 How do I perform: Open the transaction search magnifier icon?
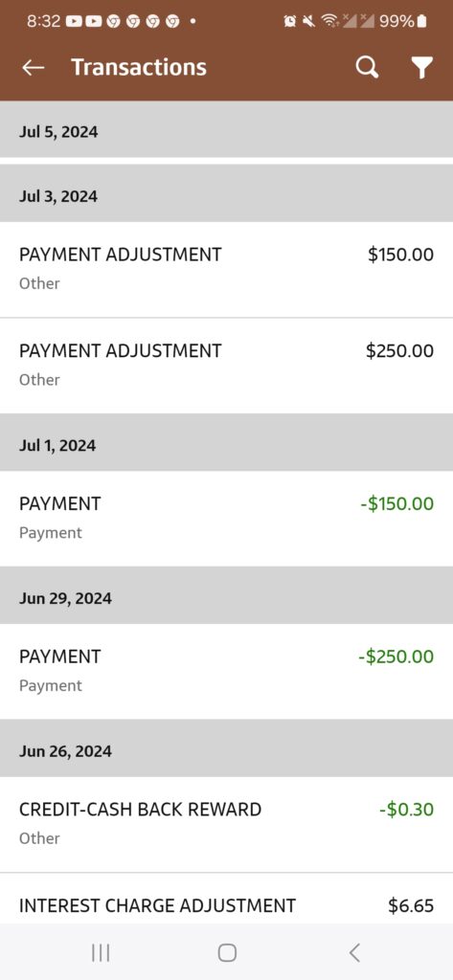367,68
